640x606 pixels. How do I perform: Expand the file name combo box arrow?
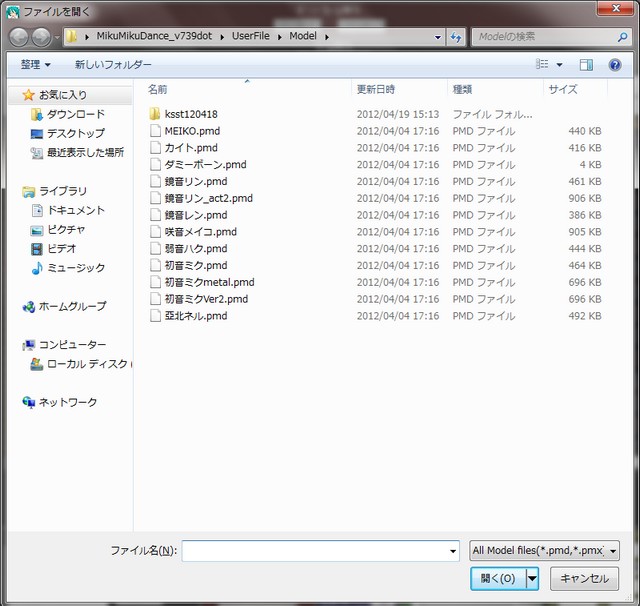(x=453, y=551)
